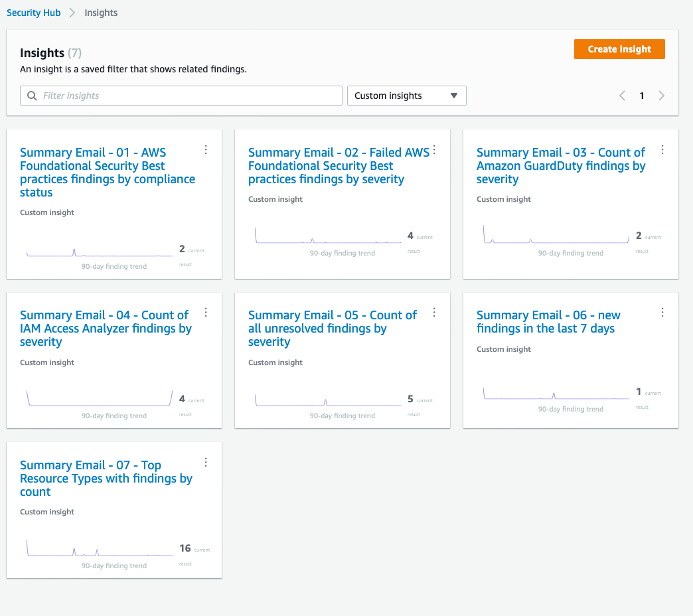This screenshot has height=616, width=693.
Task: Click the three-dot menu on Top Resource Types card
Action: coord(206,462)
